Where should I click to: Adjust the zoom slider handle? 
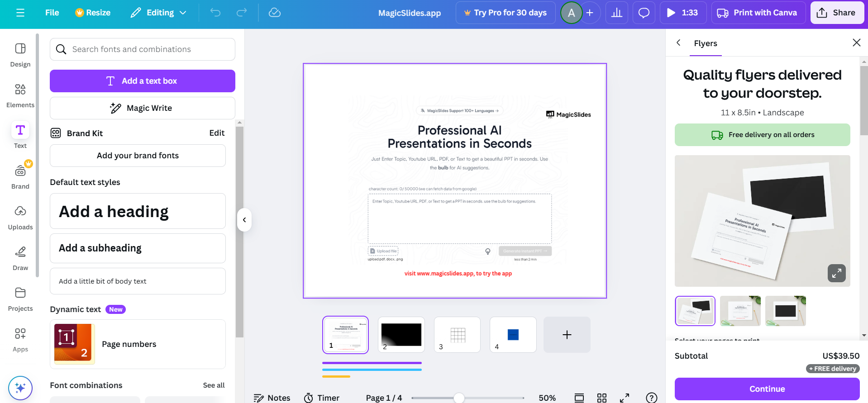pyautogui.click(x=459, y=398)
